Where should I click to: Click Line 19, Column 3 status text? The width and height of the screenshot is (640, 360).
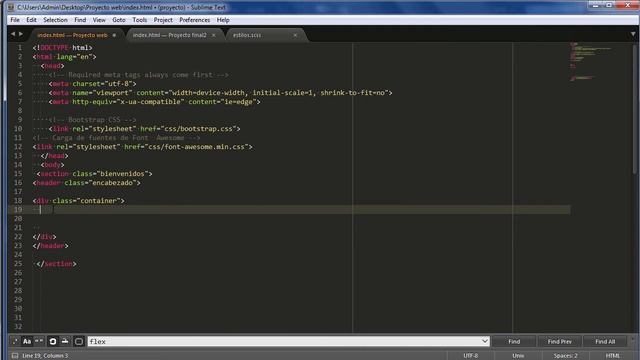pyautogui.click(x=45, y=356)
